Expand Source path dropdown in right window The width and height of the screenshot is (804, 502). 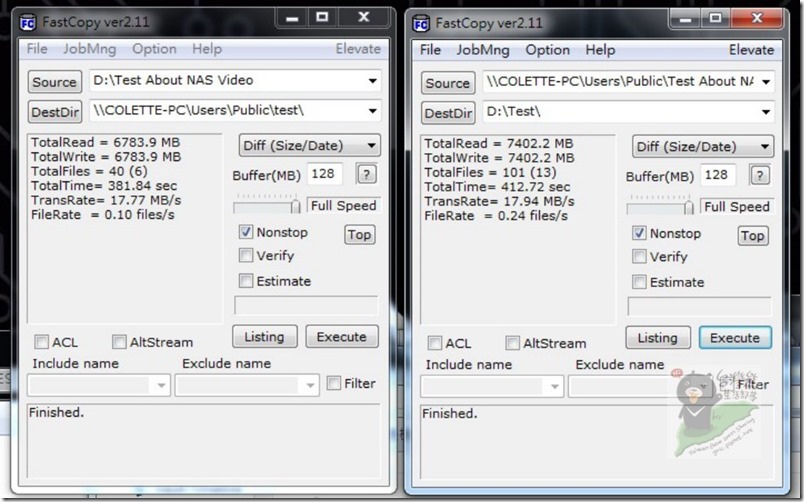[x=766, y=82]
